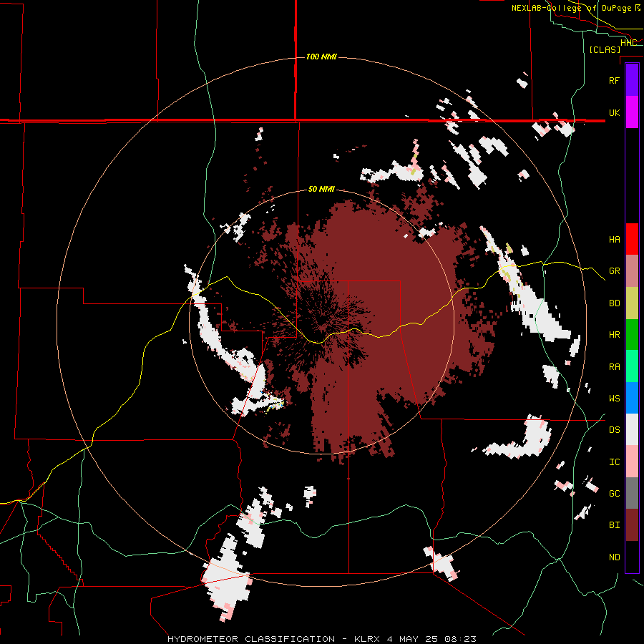Click the DS legend label
644x644 pixels.
(x=614, y=430)
